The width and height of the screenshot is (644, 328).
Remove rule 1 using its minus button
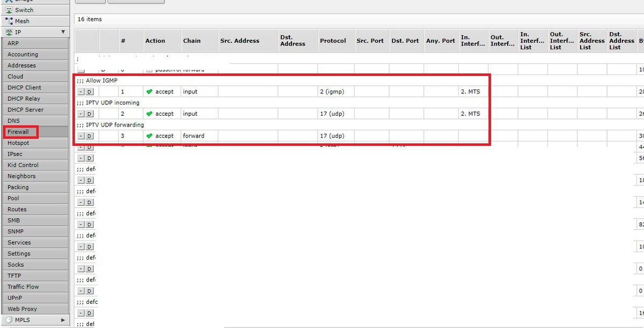tap(81, 92)
